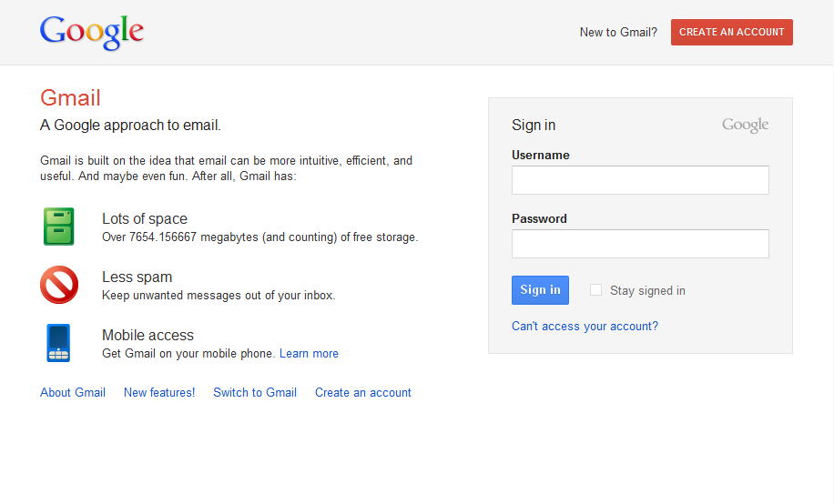This screenshot has height=504, width=834.
Task: Click the red Gmail heading
Action: (70, 98)
